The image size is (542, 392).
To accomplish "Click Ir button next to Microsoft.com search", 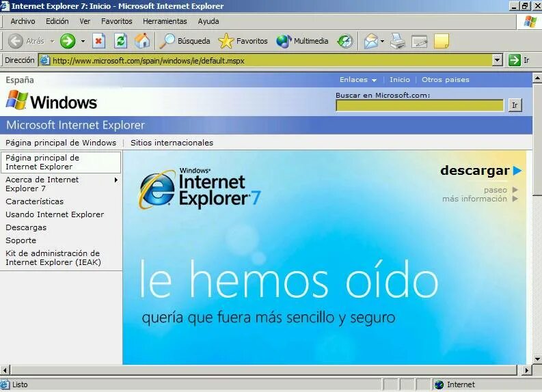I will coord(515,105).
